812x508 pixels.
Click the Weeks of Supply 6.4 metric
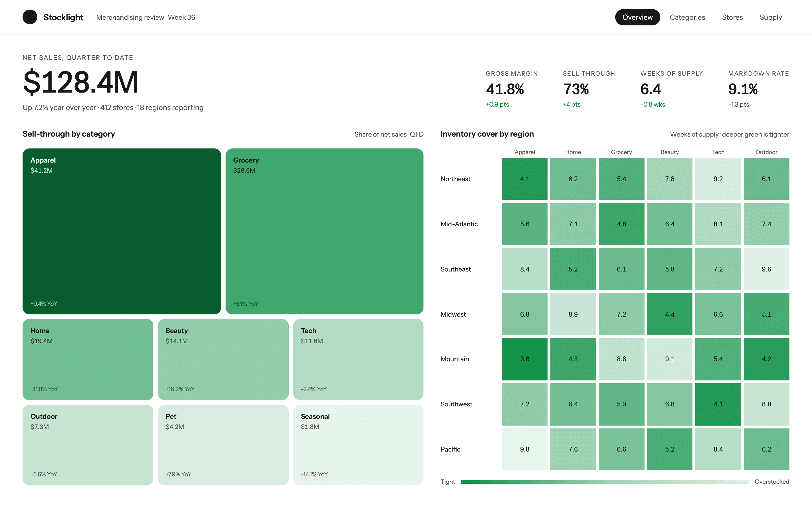click(671, 89)
